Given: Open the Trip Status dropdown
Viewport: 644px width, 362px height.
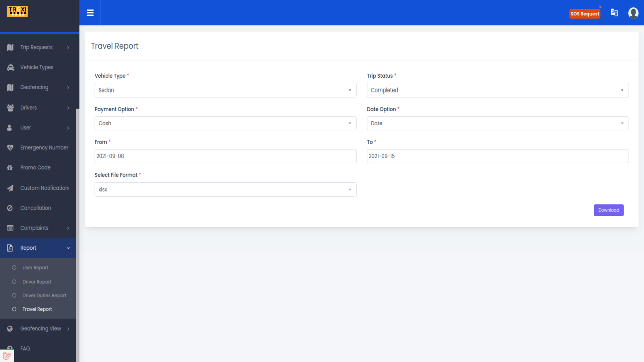Looking at the screenshot, I should [x=497, y=90].
